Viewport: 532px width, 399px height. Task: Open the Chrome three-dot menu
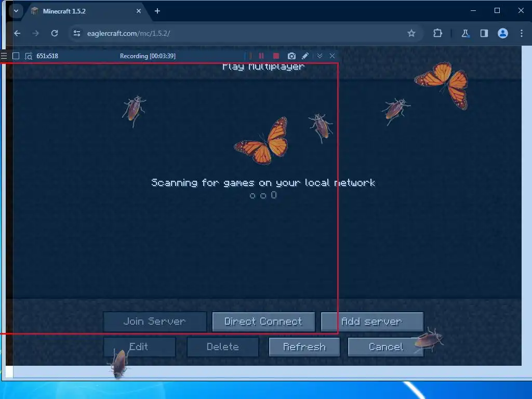coord(522,33)
